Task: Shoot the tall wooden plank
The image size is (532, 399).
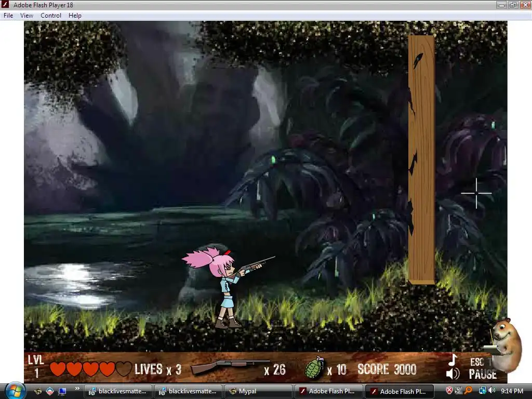Action: pos(421,159)
